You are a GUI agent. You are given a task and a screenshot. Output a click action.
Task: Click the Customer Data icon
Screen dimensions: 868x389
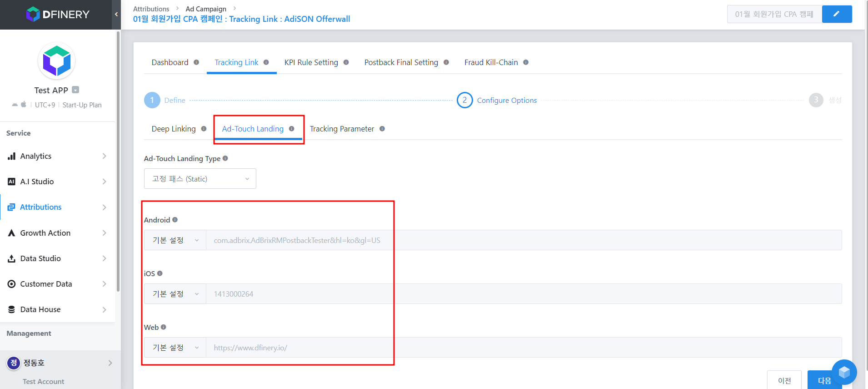click(x=11, y=284)
